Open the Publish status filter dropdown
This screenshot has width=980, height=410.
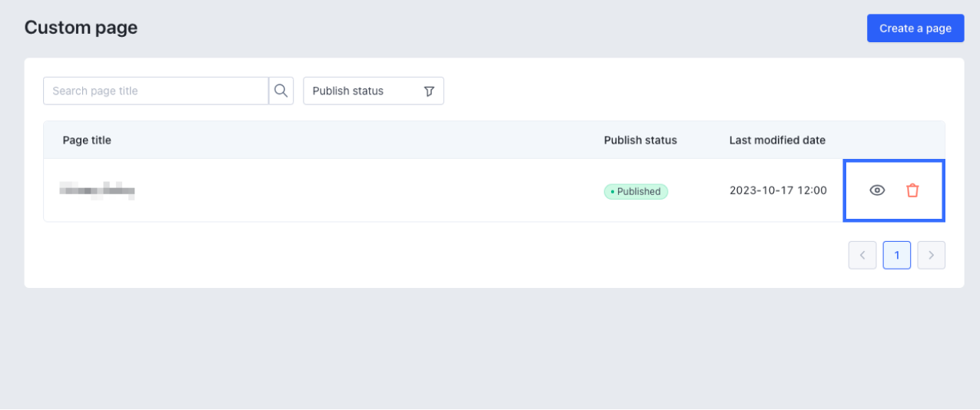point(374,91)
